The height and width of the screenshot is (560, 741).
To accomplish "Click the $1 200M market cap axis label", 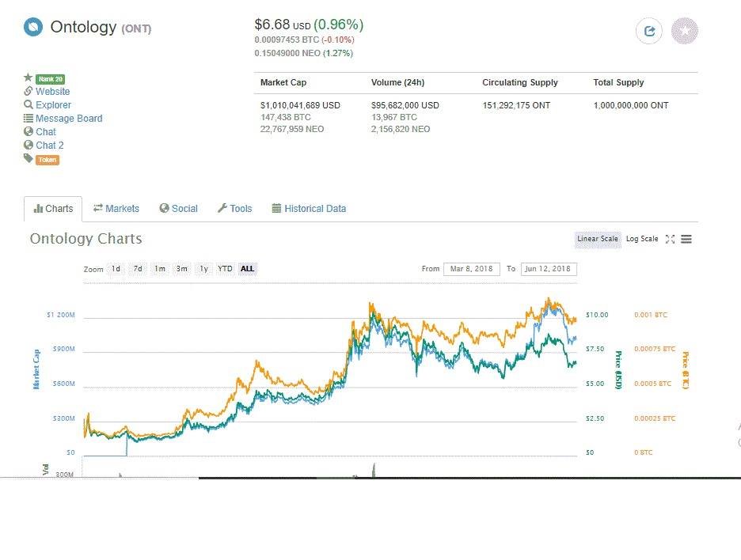I will pyautogui.click(x=60, y=315).
